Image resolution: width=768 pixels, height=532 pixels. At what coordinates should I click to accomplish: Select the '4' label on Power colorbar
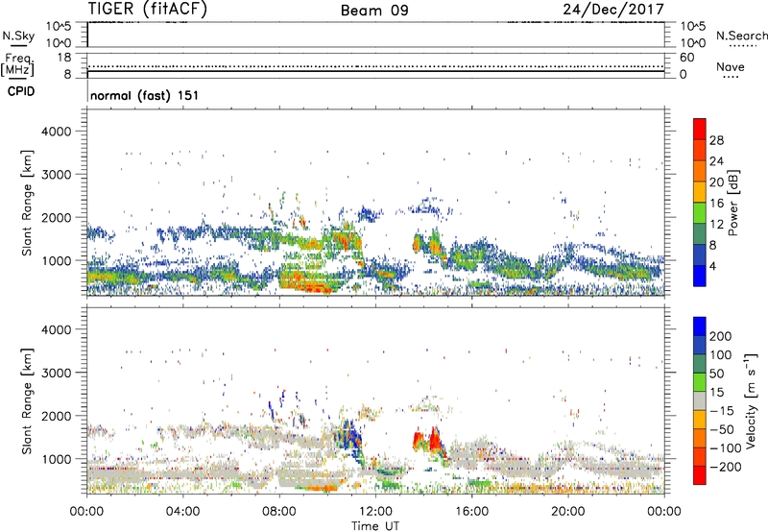pos(712,267)
